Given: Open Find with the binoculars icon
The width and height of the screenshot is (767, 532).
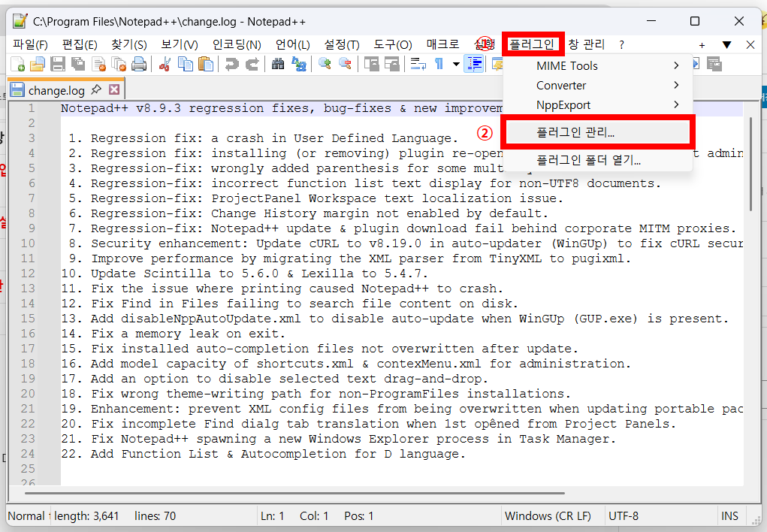Looking at the screenshot, I should click(278, 64).
